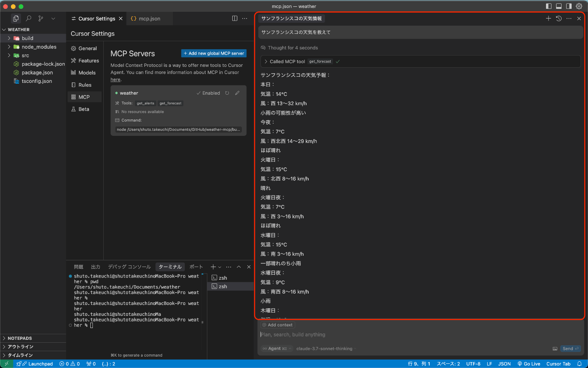The height and width of the screenshot is (368, 588).
Task: Switch to the デバッグ コンソール tab
Action: 129,267
